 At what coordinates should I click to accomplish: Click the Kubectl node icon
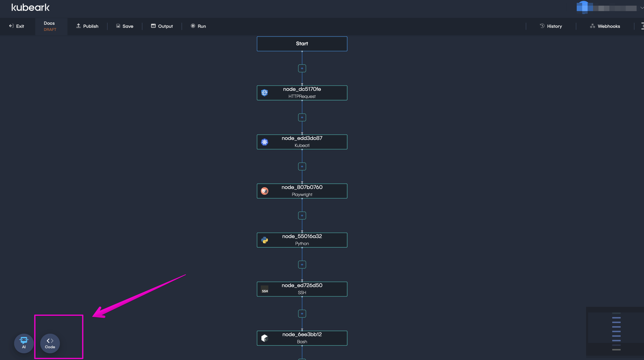click(265, 142)
